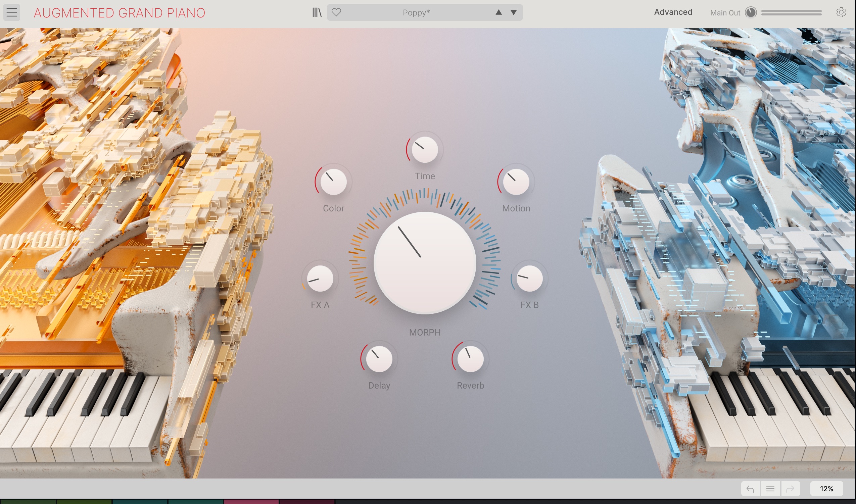Load the previous preset with the up arrow
This screenshot has height=504, width=856.
click(498, 12)
